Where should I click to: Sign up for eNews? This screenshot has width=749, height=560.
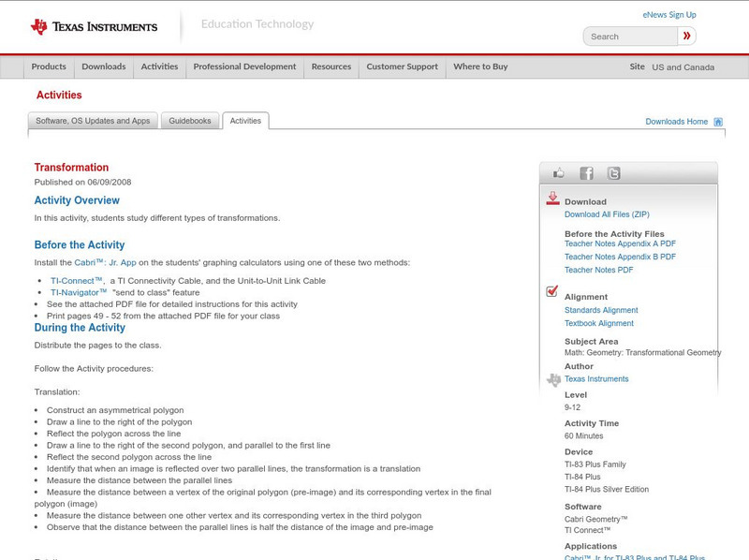[x=669, y=14]
